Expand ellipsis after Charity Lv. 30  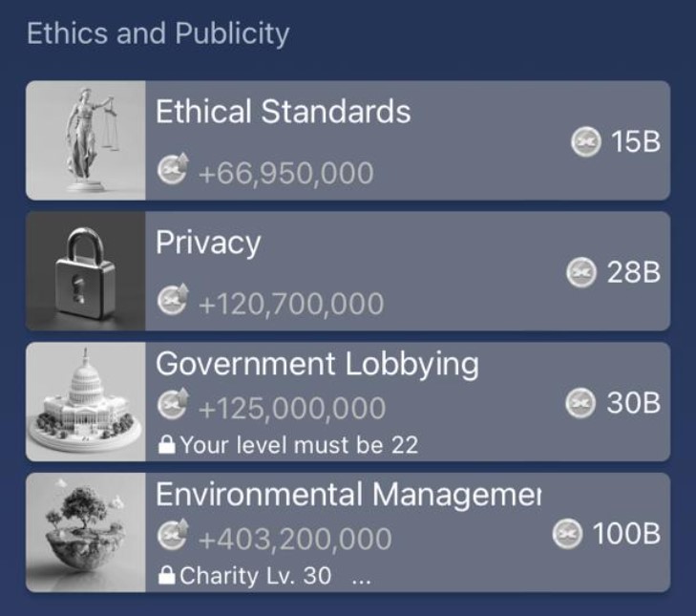click(x=361, y=580)
